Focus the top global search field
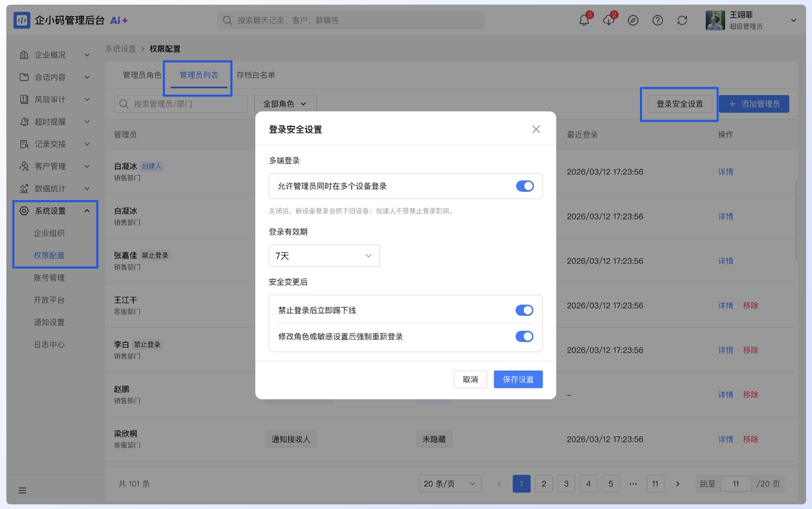Image resolution: width=812 pixels, height=509 pixels. [x=351, y=21]
